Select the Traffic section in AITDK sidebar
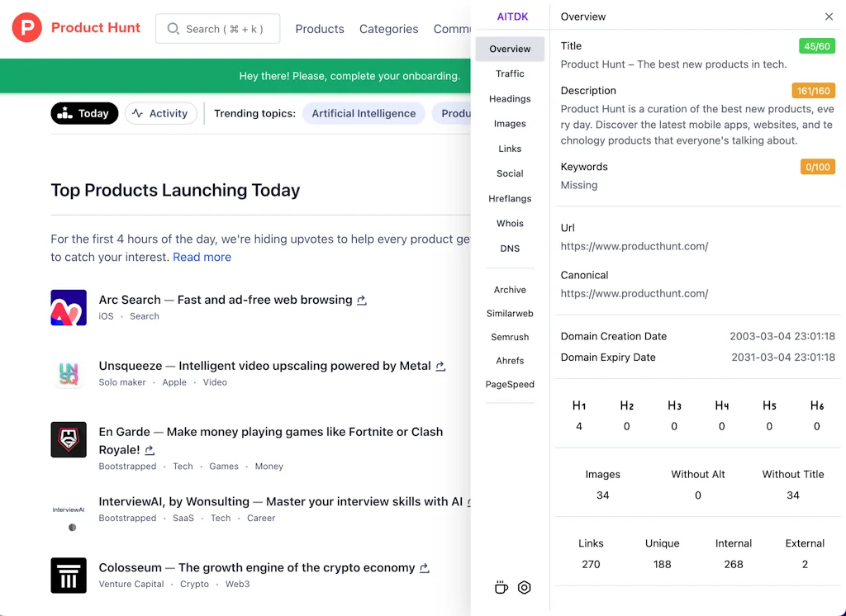Image resolution: width=846 pixels, height=616 pixels. click(510, 73)
